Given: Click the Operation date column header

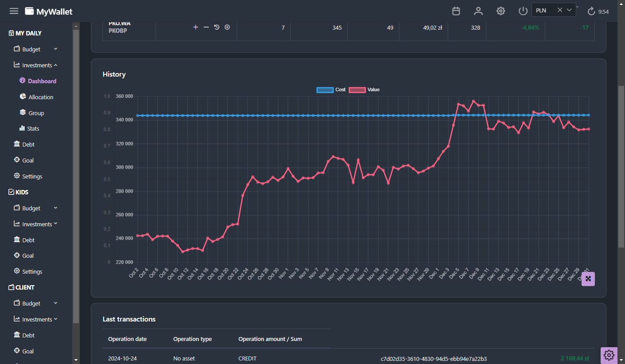Looking at the screenshot, I should 127,339.
